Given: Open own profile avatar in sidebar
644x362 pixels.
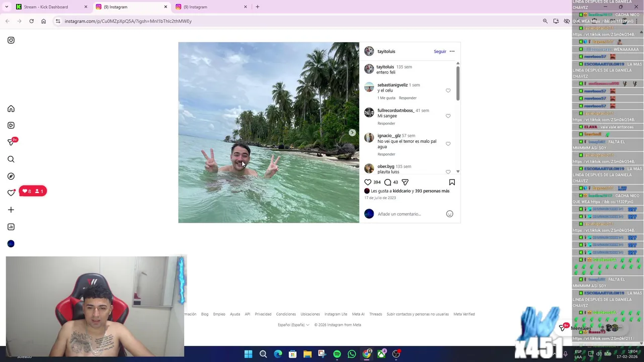Looking at the screenshot, I should pos(11,244).
